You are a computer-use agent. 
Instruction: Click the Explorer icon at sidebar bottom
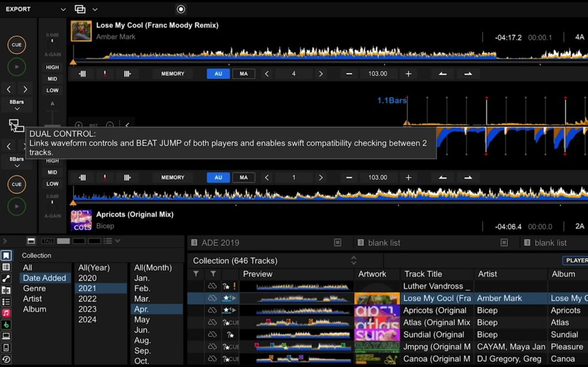5,336
